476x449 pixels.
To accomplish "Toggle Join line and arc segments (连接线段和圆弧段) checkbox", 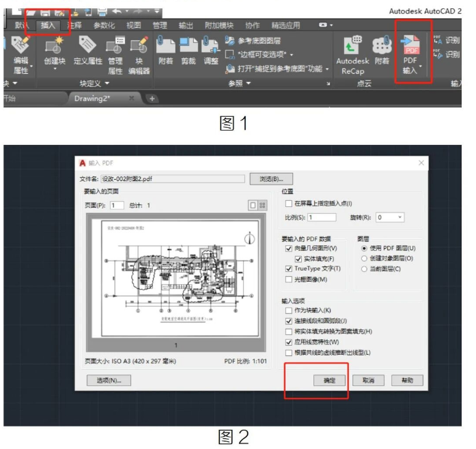I will click(288, 321).
